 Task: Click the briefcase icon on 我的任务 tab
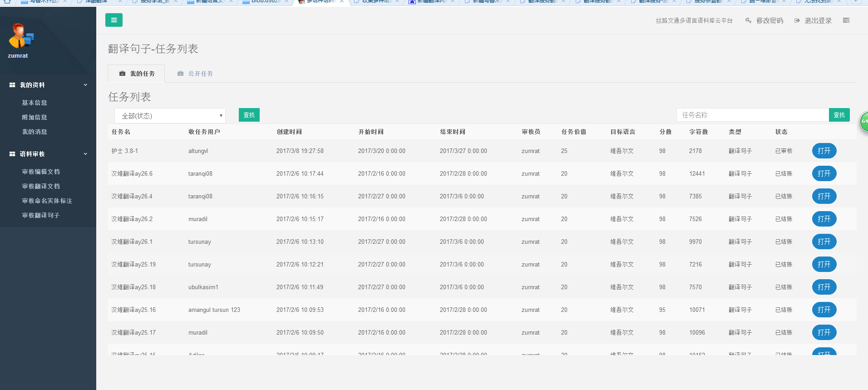tap(122, 74)
